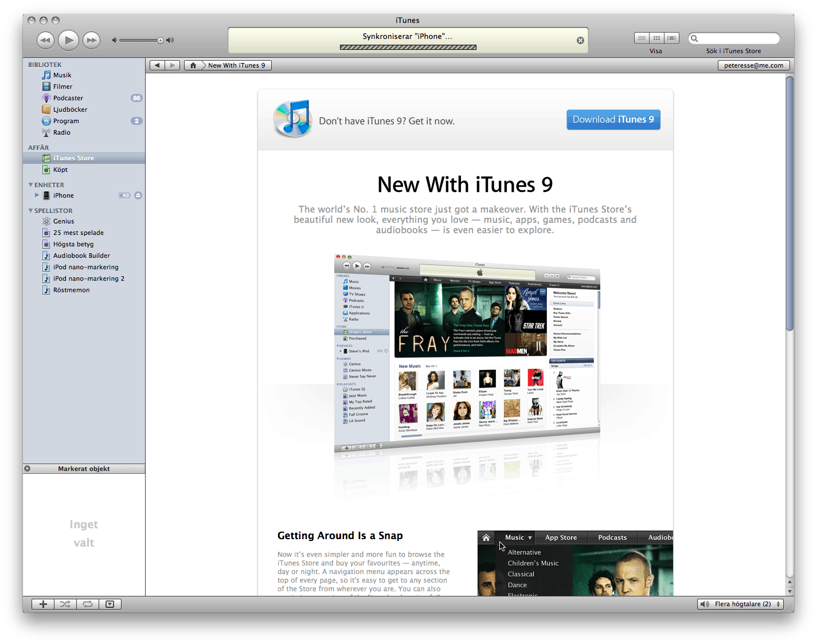Collapse the ENHETER section

click(x=31, y=184)
